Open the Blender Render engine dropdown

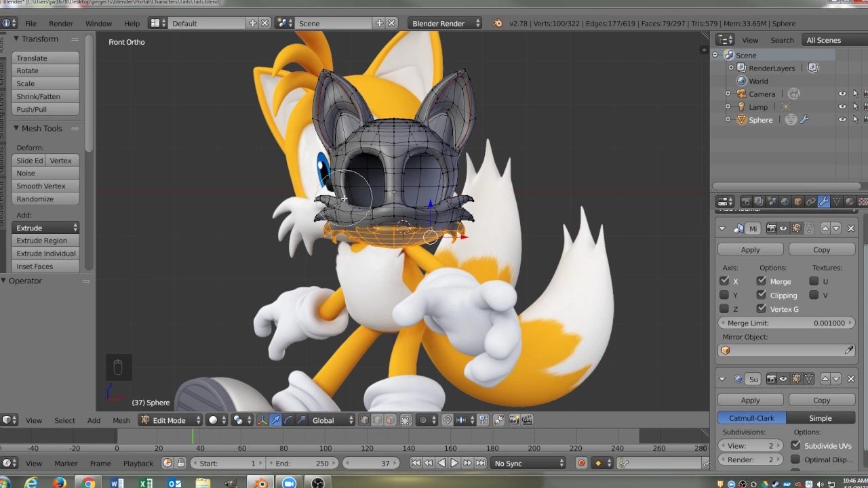coord(446,23)
